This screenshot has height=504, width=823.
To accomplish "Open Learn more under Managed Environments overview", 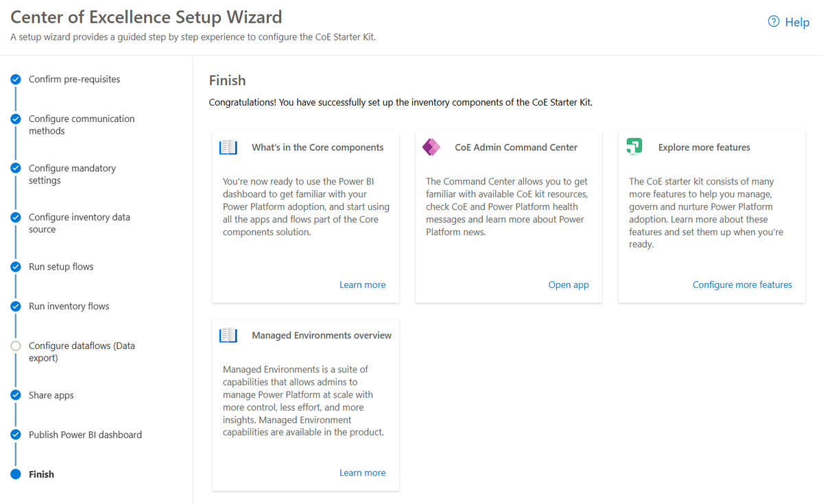I will 362,472.
